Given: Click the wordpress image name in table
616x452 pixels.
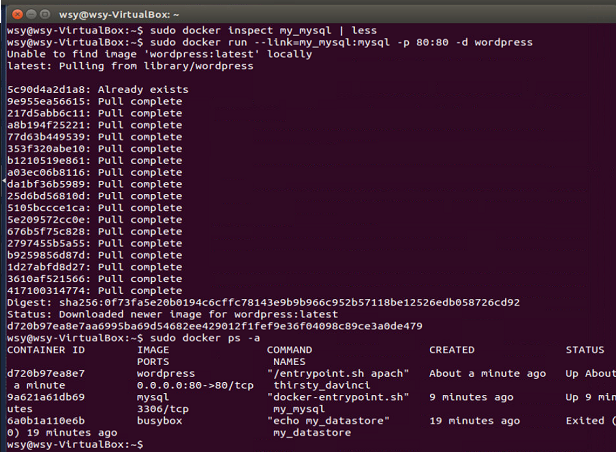Looking at the screenshot, I should (166, 373).
